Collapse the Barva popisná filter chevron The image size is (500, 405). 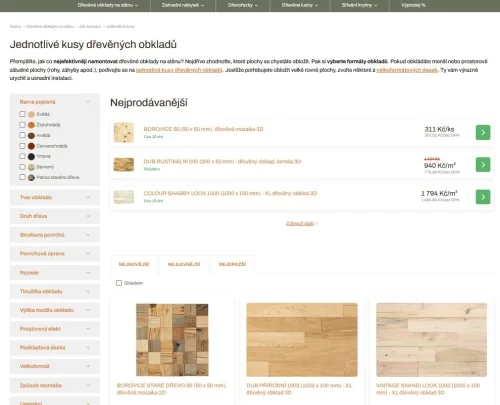point(88,102)
